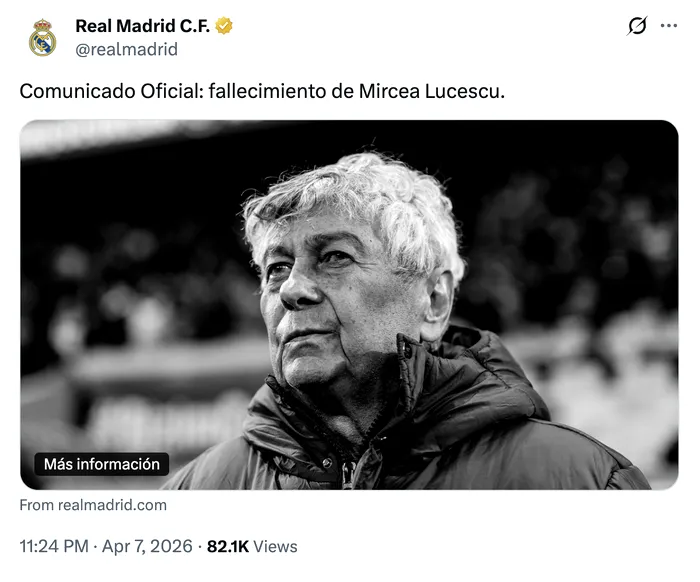The height and width of the screenshot is (582, 700).
Task: Click the 11:24 PM · Apr 7, 2026 timestamp
Action: click(x=106, y=546)
